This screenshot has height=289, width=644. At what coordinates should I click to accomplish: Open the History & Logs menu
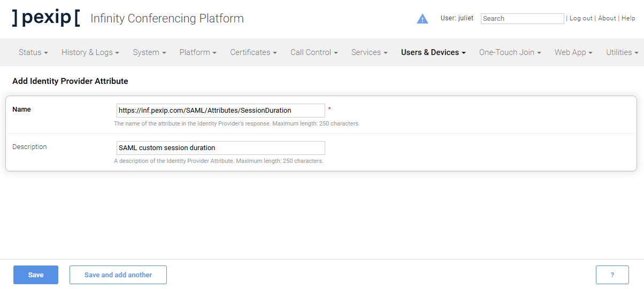[90, 52]
